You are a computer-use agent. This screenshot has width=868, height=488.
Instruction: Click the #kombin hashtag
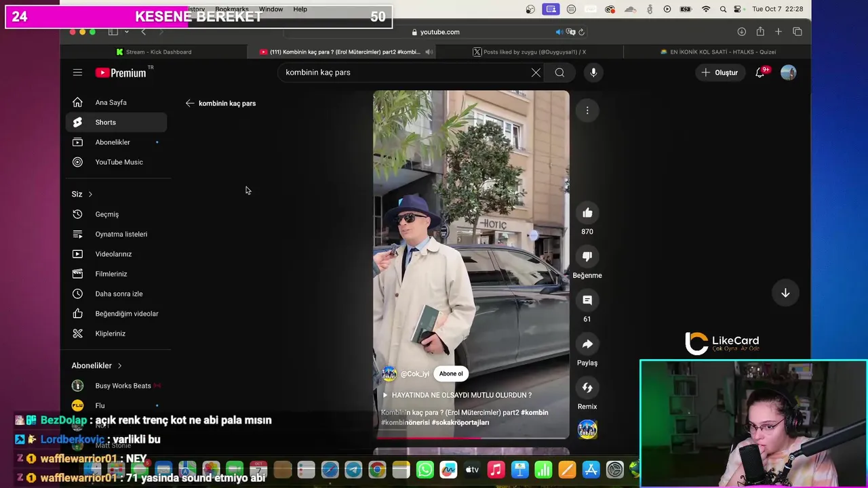pyautogui.click(x=534, y=413)
